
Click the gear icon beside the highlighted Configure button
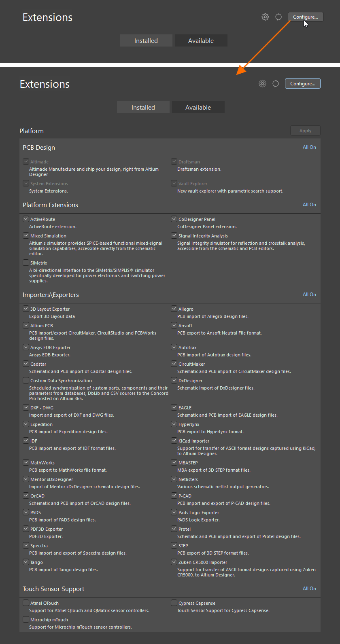262,84
